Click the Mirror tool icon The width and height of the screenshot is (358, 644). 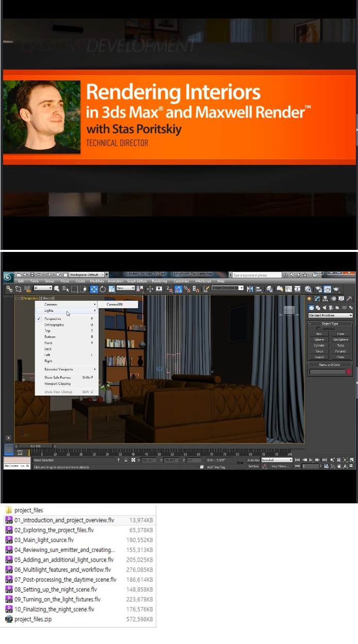click(x=250, y=289)
